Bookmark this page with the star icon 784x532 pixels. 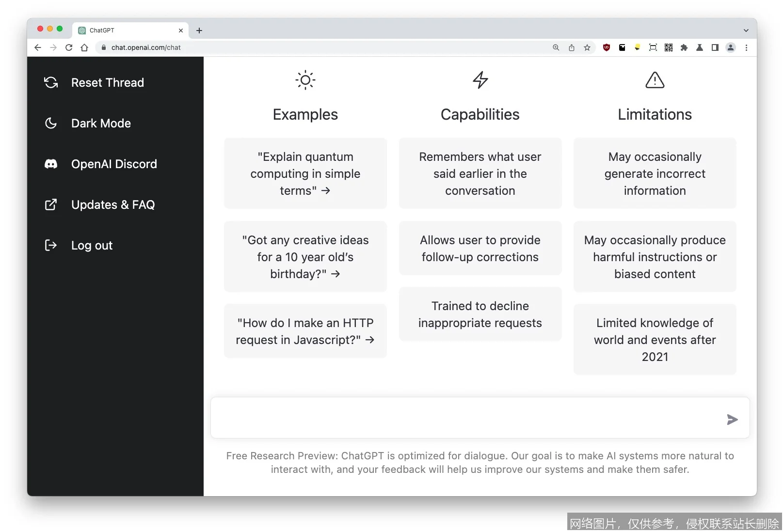coord(587,47)
